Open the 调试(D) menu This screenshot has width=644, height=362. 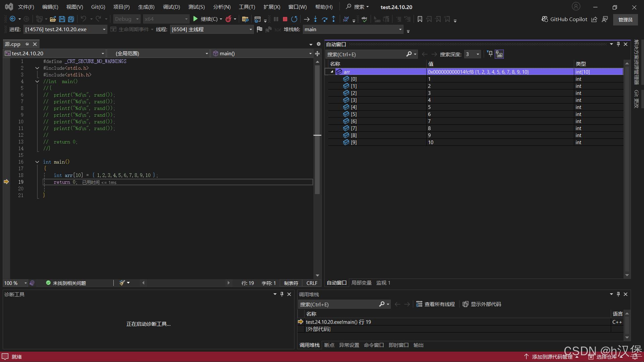[171, 7]
